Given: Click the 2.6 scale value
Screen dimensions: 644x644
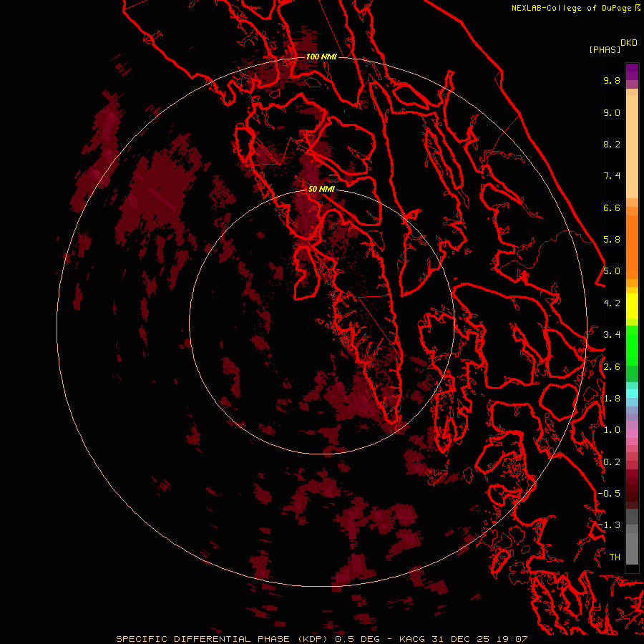Looking at the screenshot, I should click(612, 367).
